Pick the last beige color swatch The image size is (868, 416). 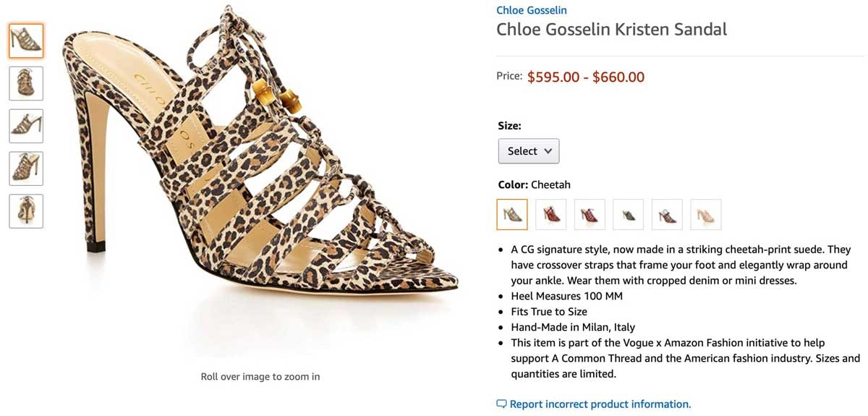[x=706, y=214]
